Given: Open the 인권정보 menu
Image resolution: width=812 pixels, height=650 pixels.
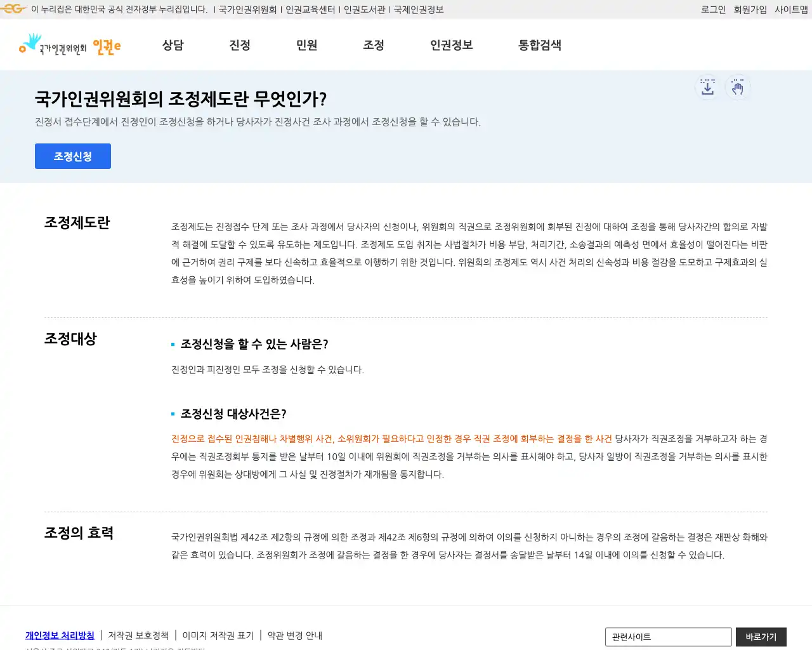Looking at the screenshot, I should click(450, 45).
